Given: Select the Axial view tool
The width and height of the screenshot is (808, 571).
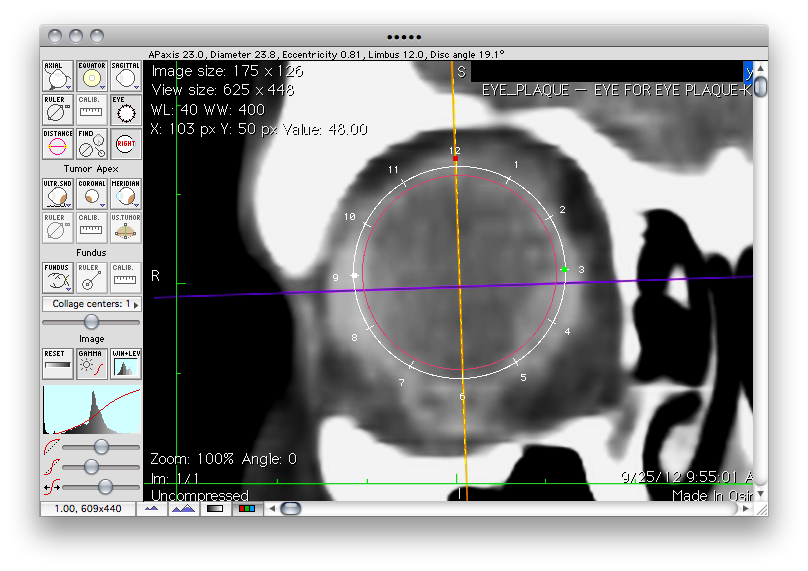Looking at the screenshot, I should (x=57, y=75).
